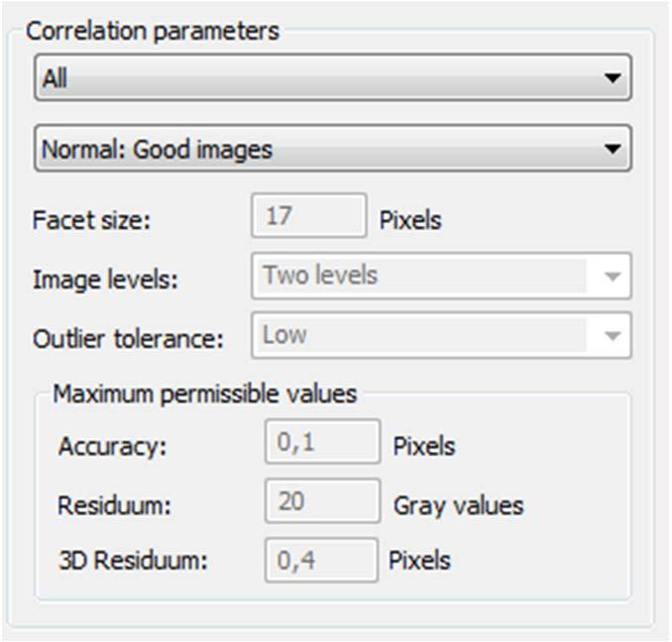The height and width of the screenshot is (642, 672).
Task: Click the 3D Residuum field showing 0,4
Action: (x=321, y=560)
